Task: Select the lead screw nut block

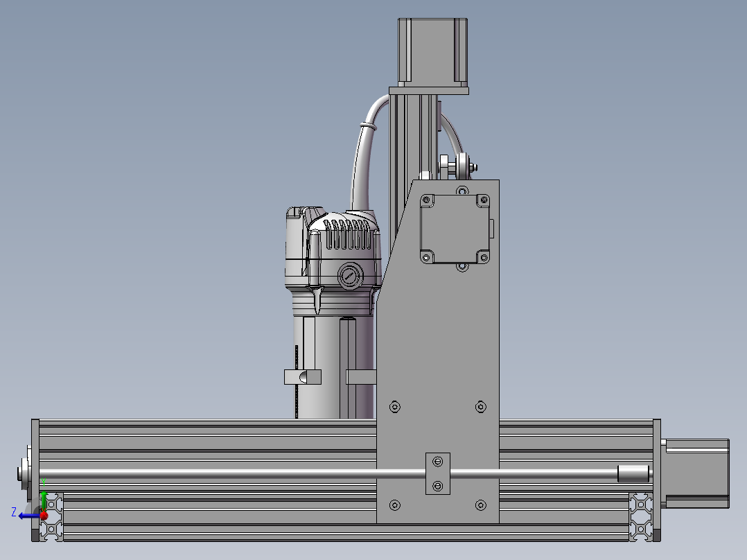Action: click(438, 473)
